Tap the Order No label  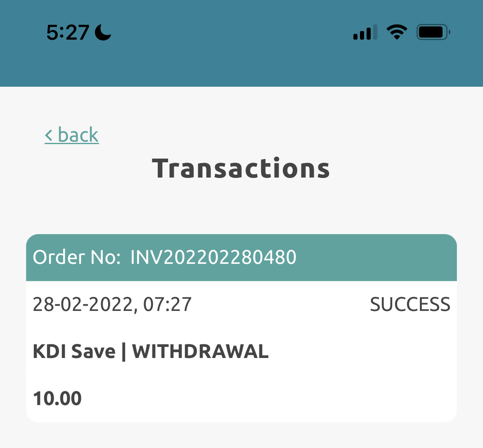click(77, 257)
